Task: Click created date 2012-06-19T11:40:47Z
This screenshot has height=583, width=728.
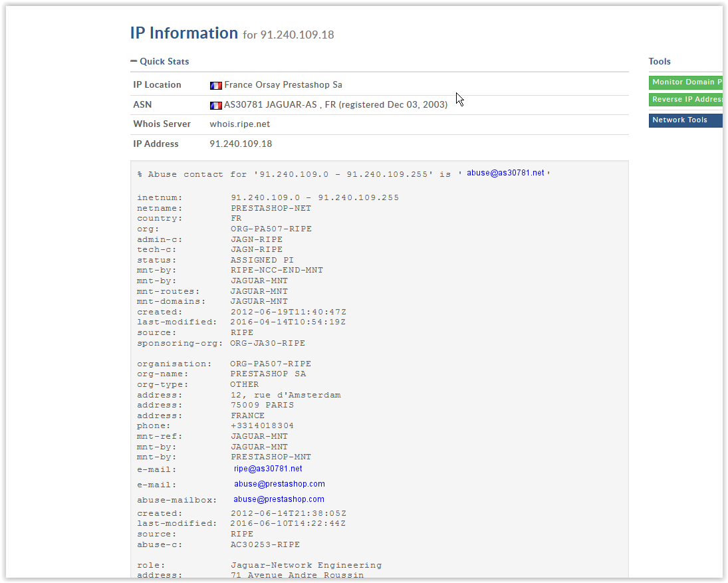Action: tap(289, 312)
